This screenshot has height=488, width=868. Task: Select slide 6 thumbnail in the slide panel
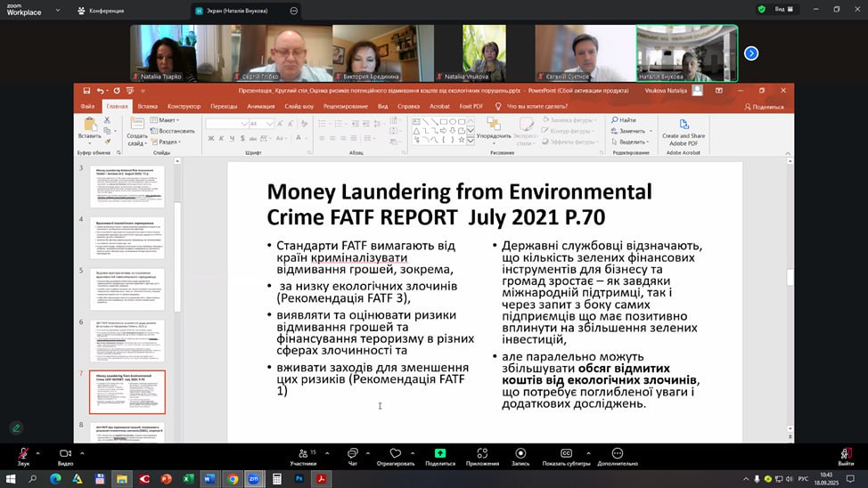127,340
